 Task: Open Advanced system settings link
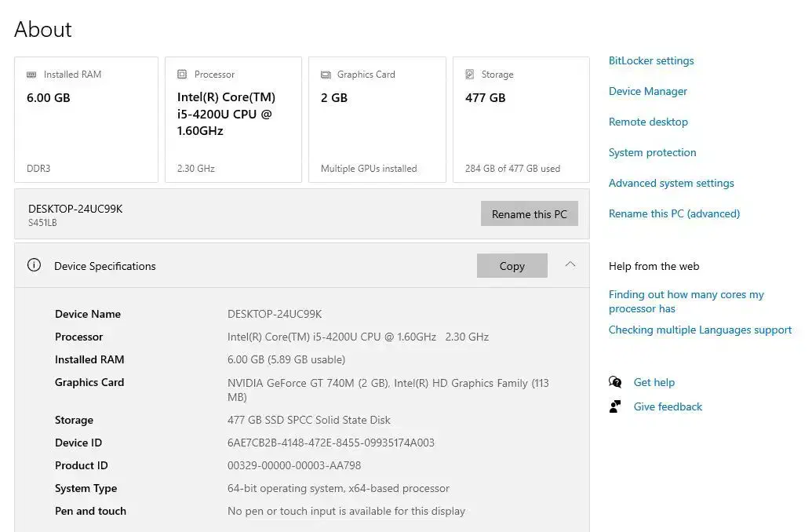click(x=671, y=183)
